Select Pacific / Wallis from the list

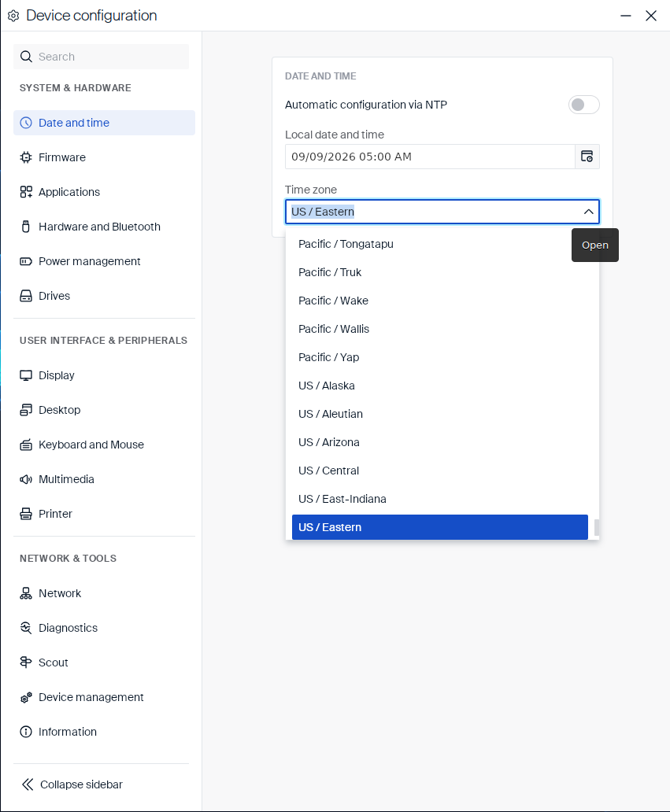point(440,329)
